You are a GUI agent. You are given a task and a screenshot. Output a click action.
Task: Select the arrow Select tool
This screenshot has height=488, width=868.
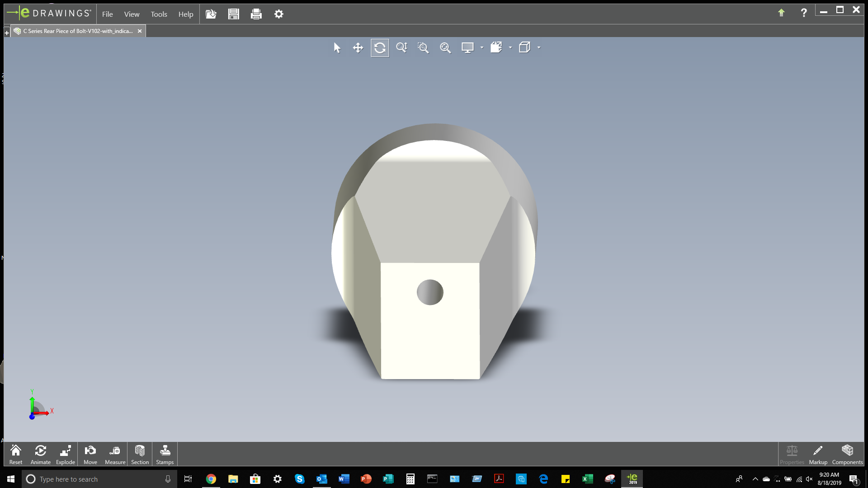click(337, 48)
